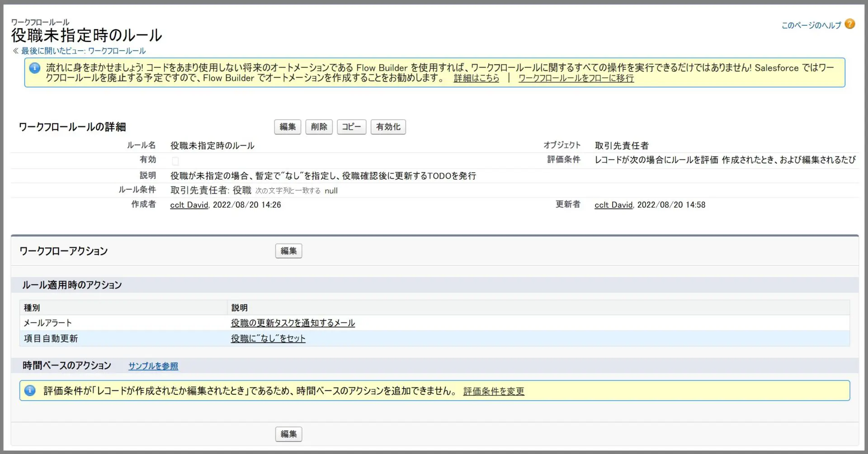Click ワークフロールールをフローに移行 link
The width and height of the screenshot is (868, 454).
click(x=576, y=78)
